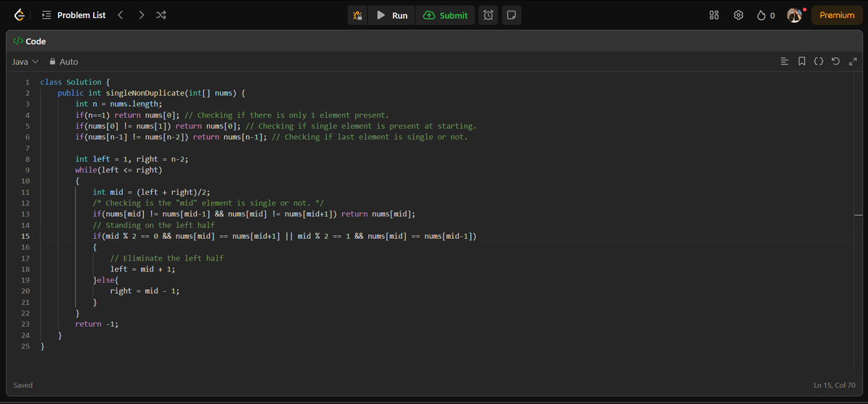Image resolution: width=868 pixels, height=404 pixels.
Task: Click '// Standing on the left half' comment
Action: coord(153,225)
